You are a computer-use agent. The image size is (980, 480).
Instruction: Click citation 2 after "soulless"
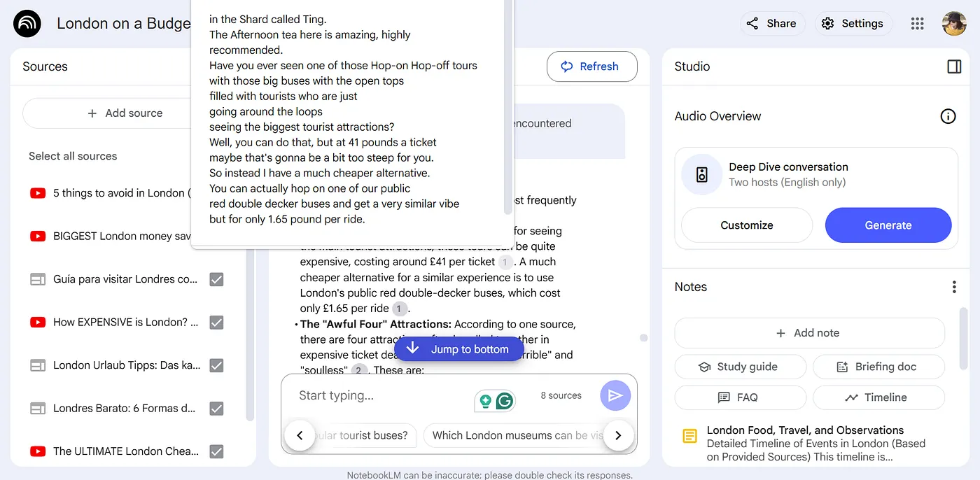coord(359,370)
